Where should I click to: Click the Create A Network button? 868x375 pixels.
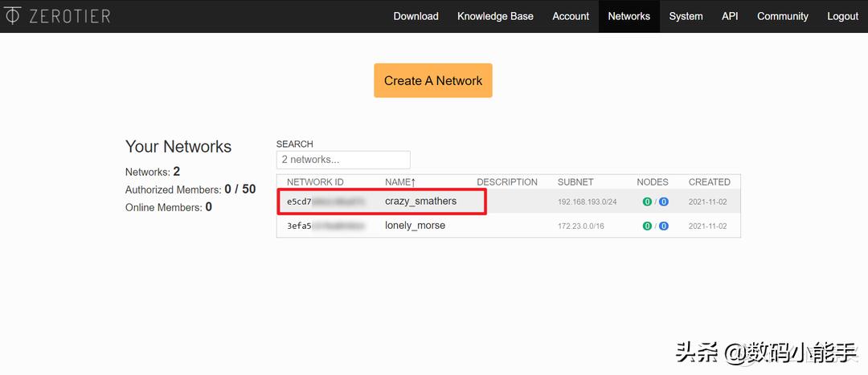pos(433,80)
